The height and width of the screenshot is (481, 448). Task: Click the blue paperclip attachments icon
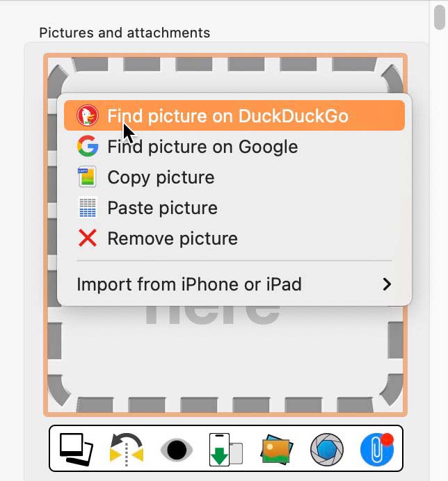(377, 450)
